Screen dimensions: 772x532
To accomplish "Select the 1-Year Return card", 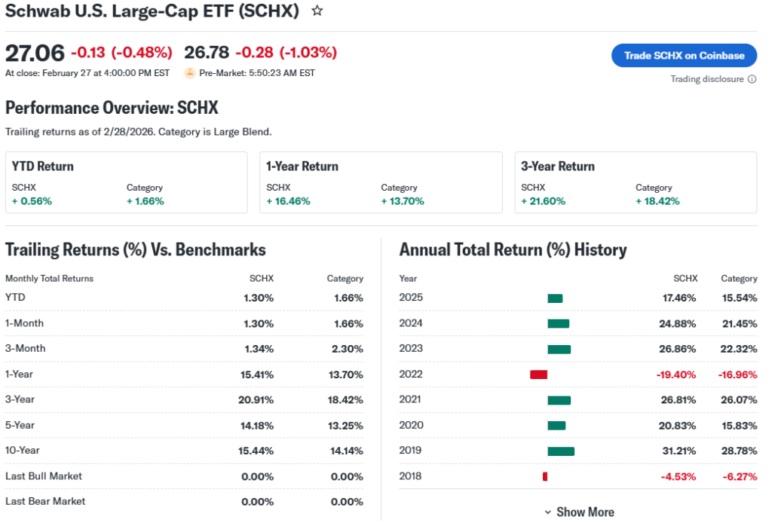I will tap(381, 182).
